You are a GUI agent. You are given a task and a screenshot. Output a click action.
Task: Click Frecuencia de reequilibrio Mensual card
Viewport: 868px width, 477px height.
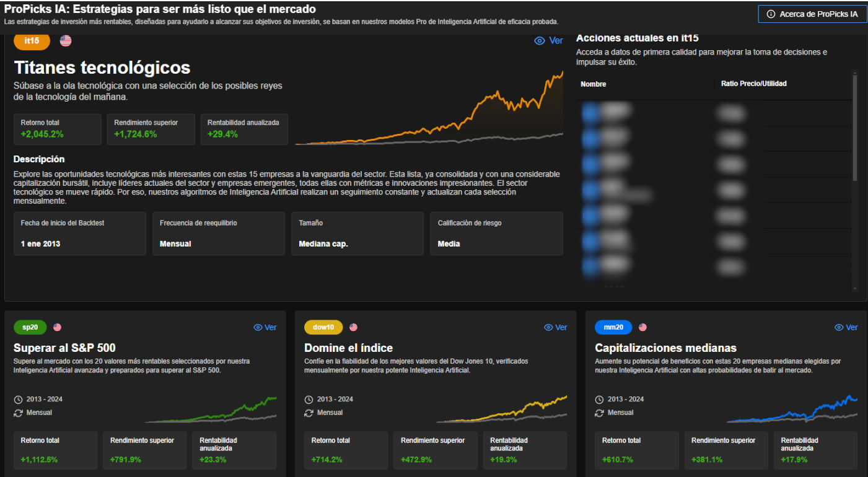click(x=219, y=234)
